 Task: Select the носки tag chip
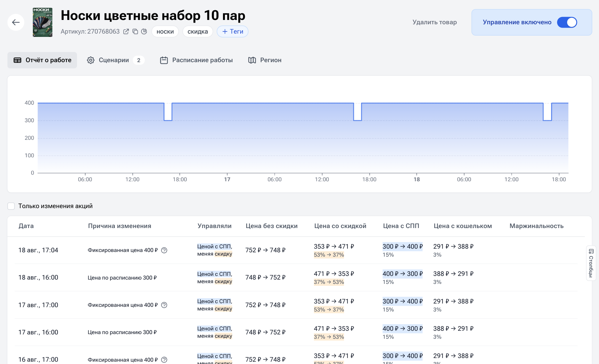point(165,32)
